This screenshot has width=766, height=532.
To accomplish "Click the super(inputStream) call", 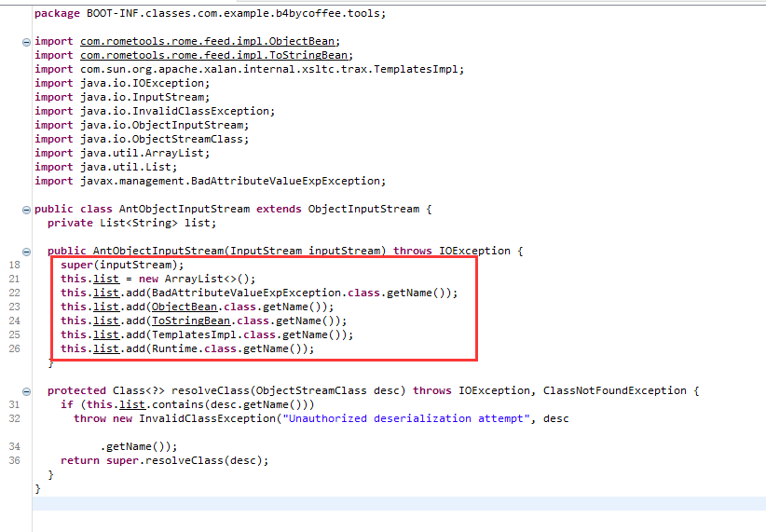I will point(122,266).
